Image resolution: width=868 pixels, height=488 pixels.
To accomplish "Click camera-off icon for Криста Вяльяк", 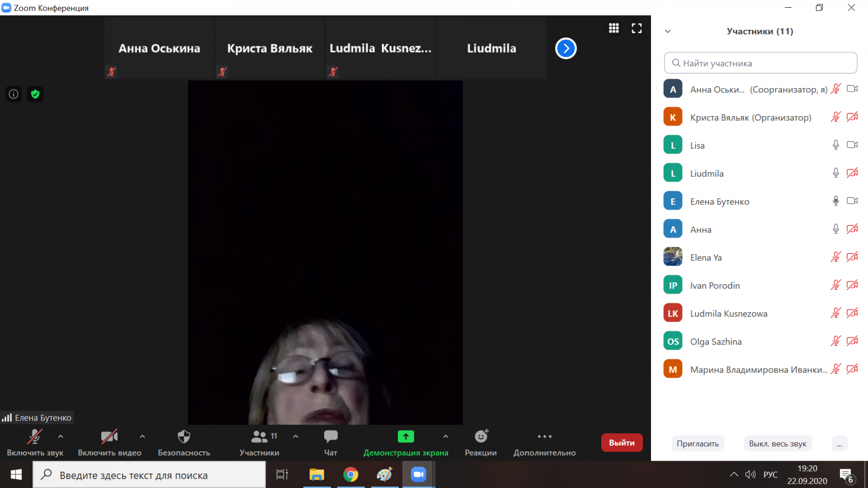I will tap(852, 117).
